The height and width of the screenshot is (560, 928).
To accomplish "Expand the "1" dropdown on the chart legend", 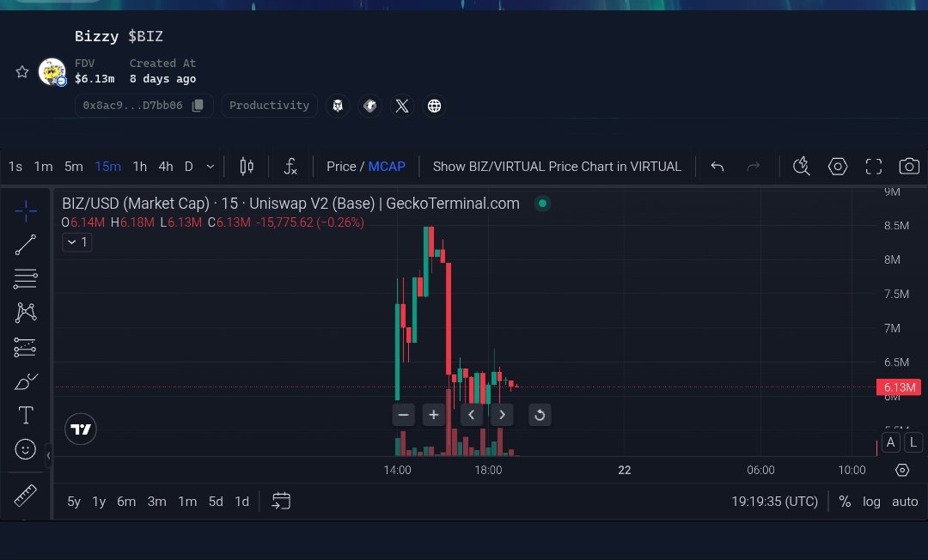I will coord(76,241).
